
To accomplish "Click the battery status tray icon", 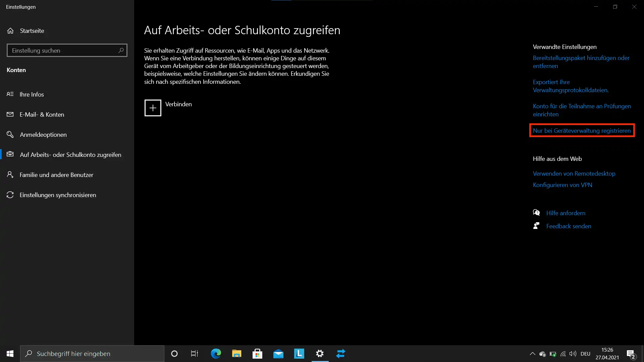I will 553,354.
